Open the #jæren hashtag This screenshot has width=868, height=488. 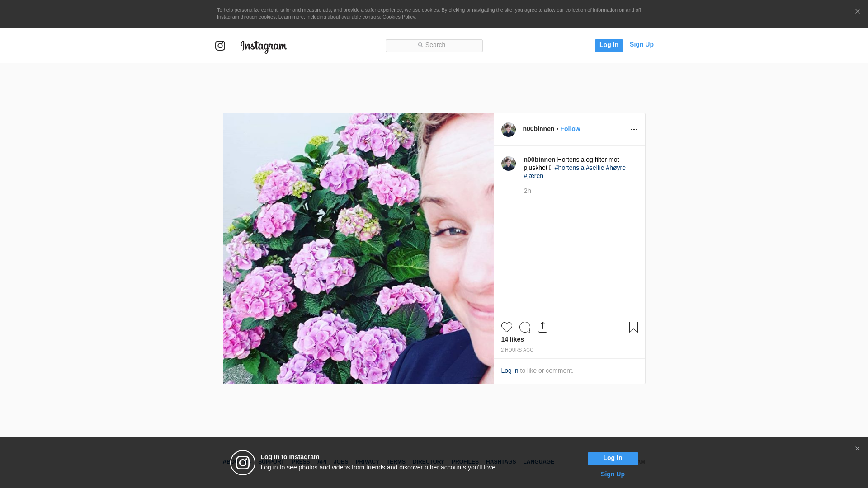point(533,176)
